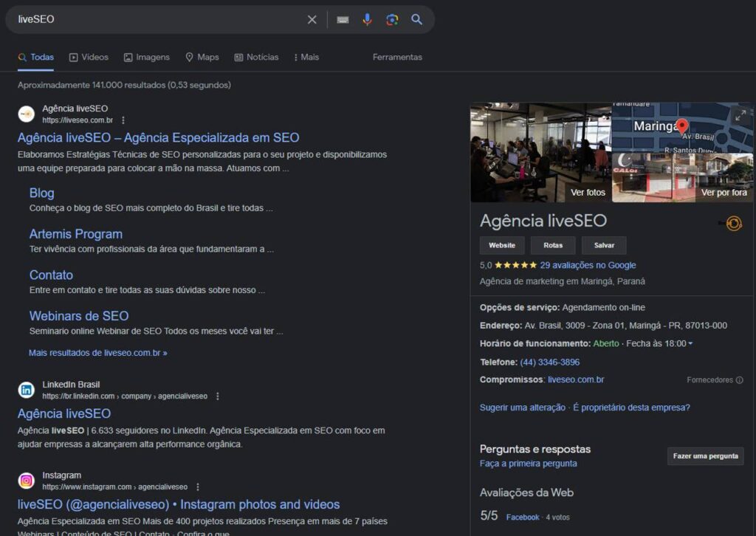Click inside the search input field

(x=148, y=20)
